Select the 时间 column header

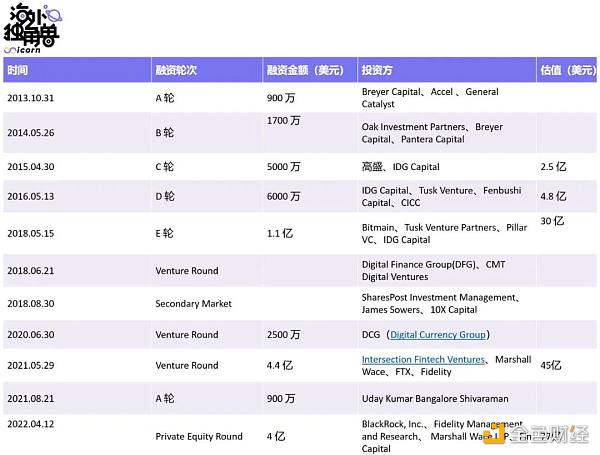point(77,70)
